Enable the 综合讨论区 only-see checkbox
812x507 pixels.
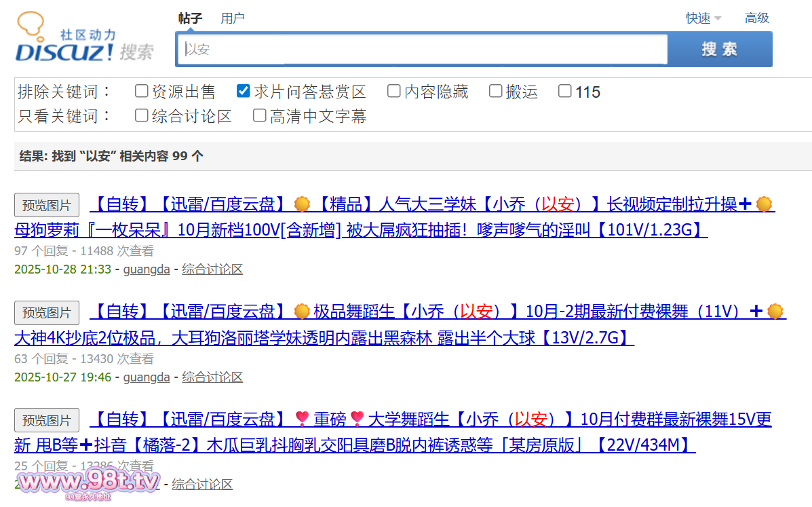pos(141,115)
